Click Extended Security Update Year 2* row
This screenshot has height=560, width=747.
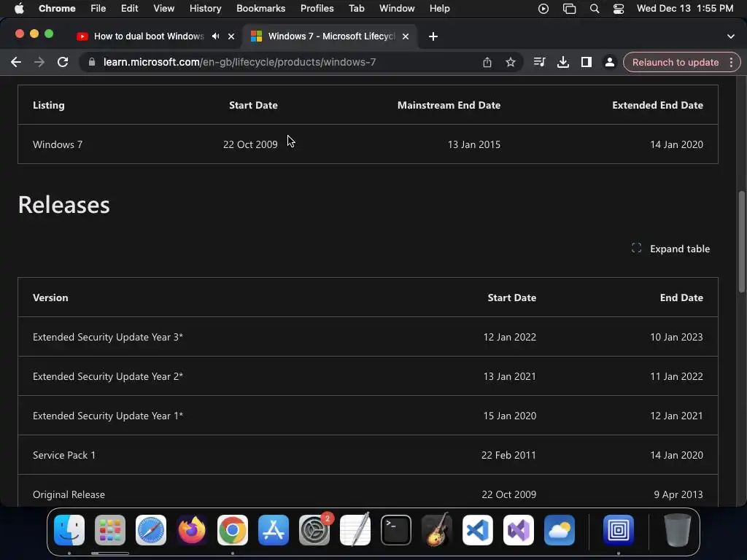[x=368, y=376]
